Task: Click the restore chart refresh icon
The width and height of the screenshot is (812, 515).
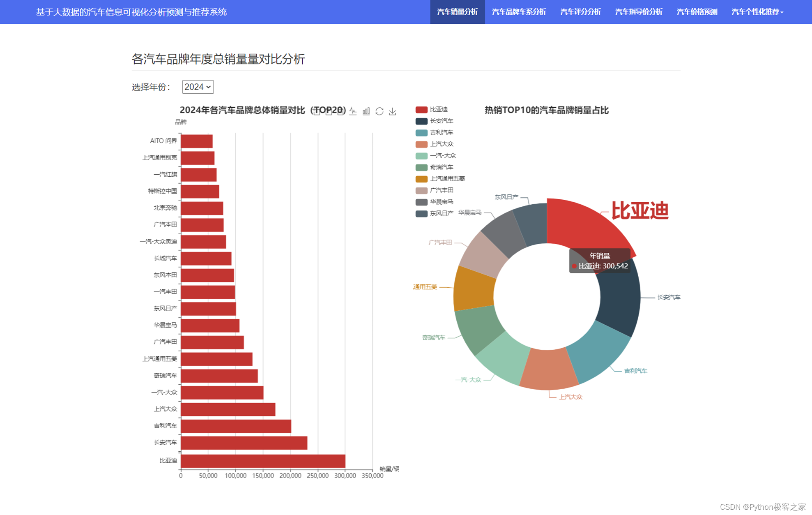Action: 380,111
